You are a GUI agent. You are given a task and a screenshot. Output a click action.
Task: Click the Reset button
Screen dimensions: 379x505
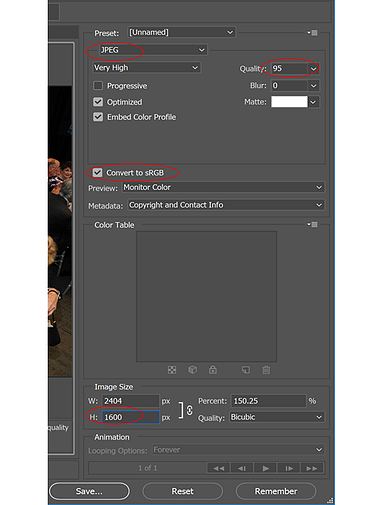click(x=182, y=491)
